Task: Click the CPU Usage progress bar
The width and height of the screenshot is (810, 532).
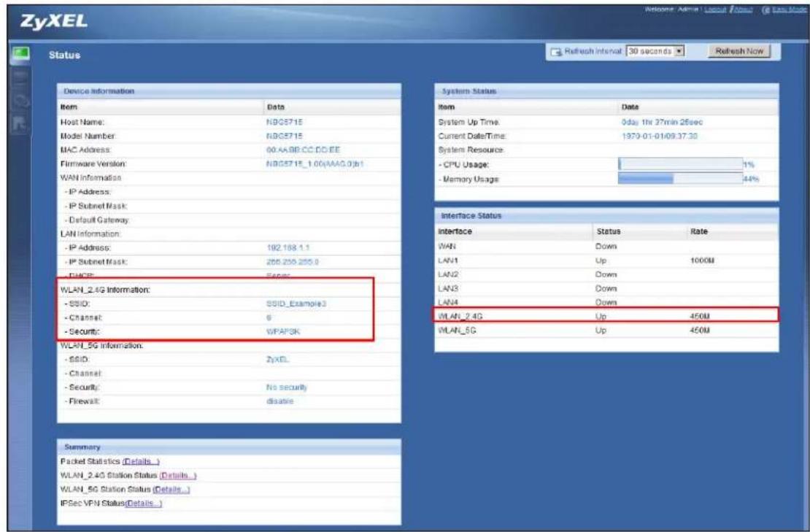Action: coord(680,164)
